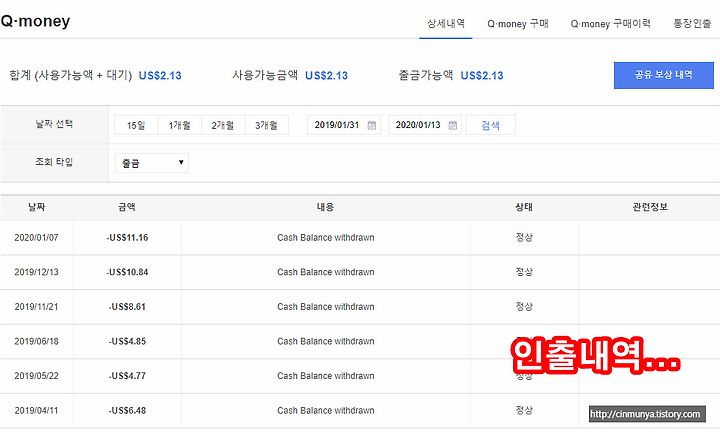Click the amount -US$8.61
The width and height of the screenshot is (720, 432).
127,307
